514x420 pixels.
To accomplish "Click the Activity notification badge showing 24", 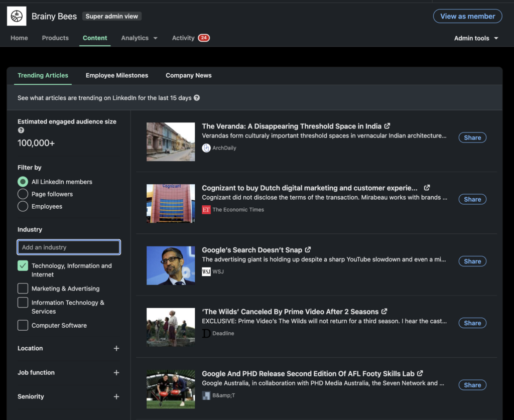I will click(x=204, y=38).
